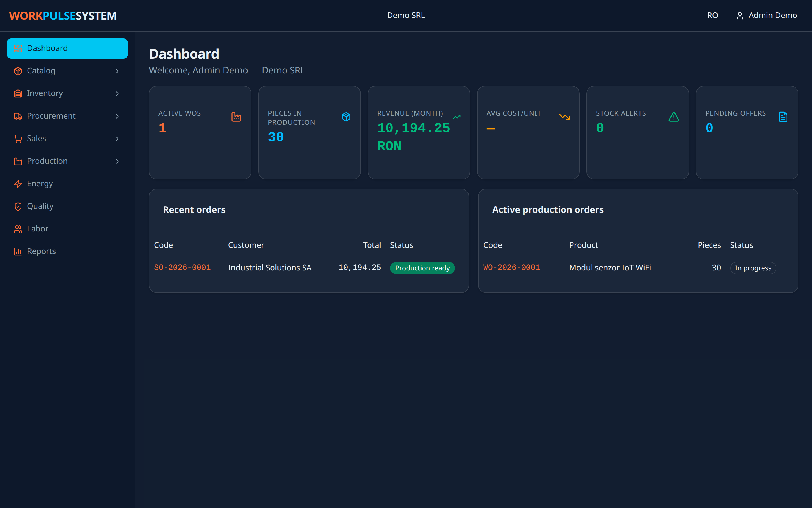Click the Catalog box icon

[x=18, y=71]
